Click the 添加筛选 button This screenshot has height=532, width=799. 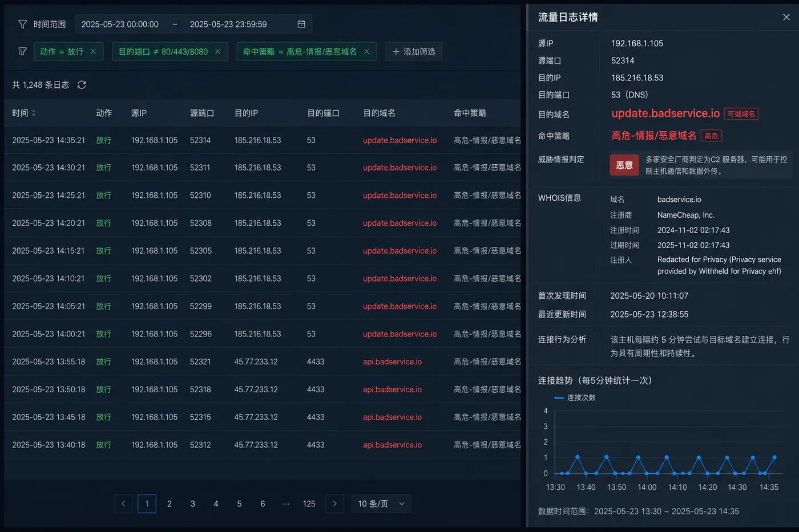point(414,51)
